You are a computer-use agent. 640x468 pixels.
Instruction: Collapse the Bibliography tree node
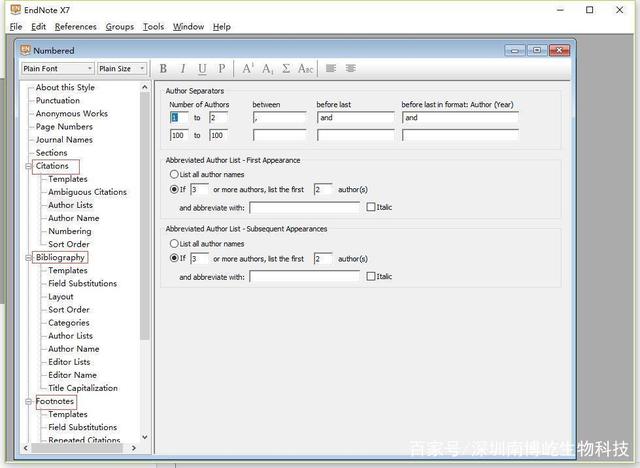point(28,257)
